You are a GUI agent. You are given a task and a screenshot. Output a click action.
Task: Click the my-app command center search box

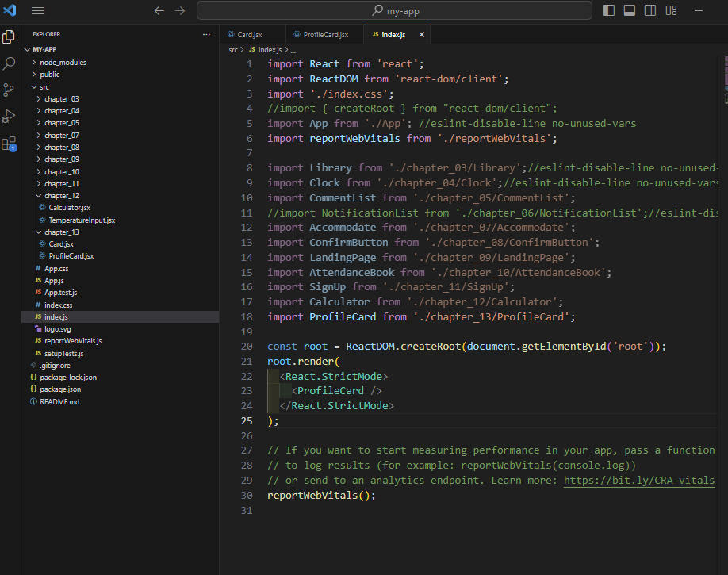click(393, 10)
